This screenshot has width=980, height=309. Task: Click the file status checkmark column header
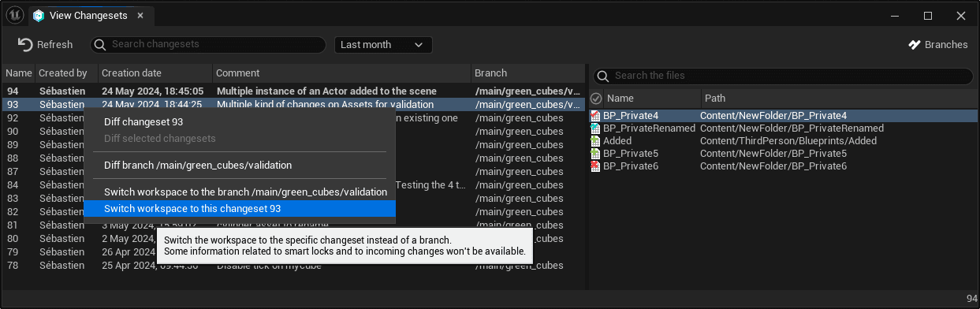tap(597, 99)
